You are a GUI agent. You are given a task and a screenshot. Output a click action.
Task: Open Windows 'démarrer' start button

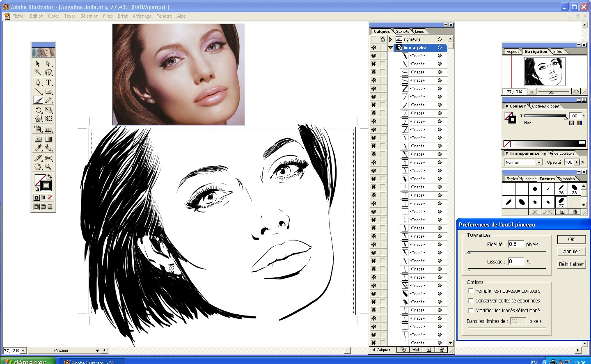tap(27, 361)
